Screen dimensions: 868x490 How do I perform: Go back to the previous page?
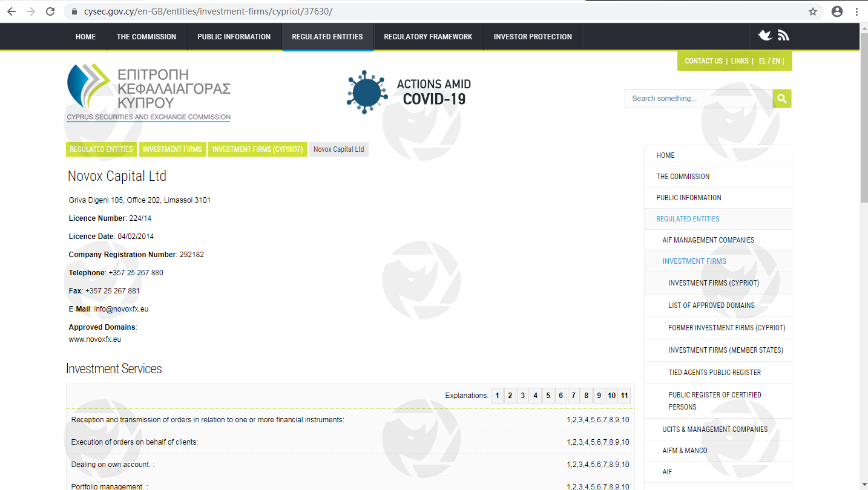click(11, 11)
